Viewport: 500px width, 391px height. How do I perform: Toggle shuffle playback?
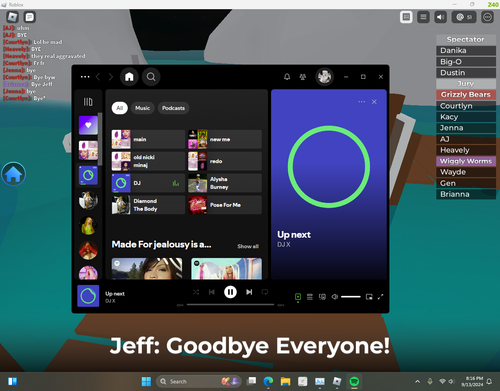(x=196, y=292)
